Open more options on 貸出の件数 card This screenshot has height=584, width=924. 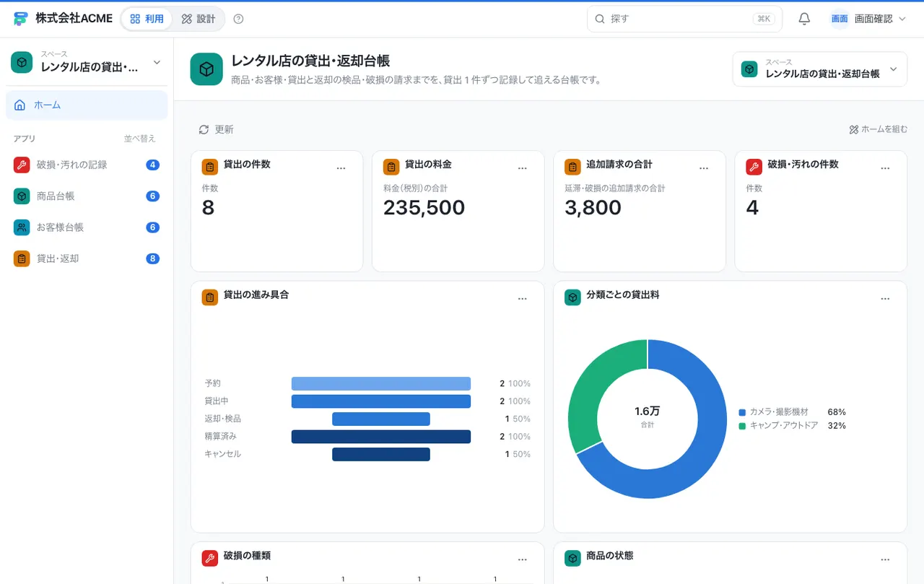[x=341, y=167]
